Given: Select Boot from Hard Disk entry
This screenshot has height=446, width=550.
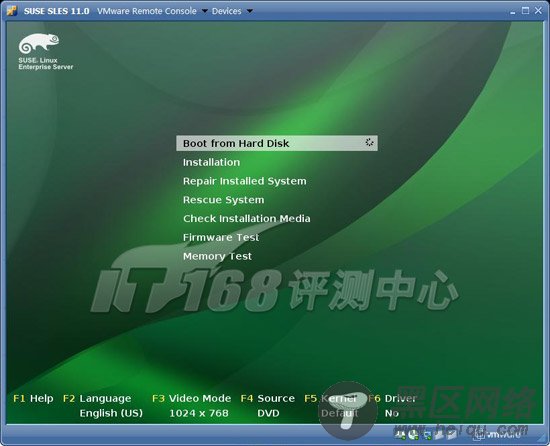Looking at the screenshot, I should click(x=277, y=143).
